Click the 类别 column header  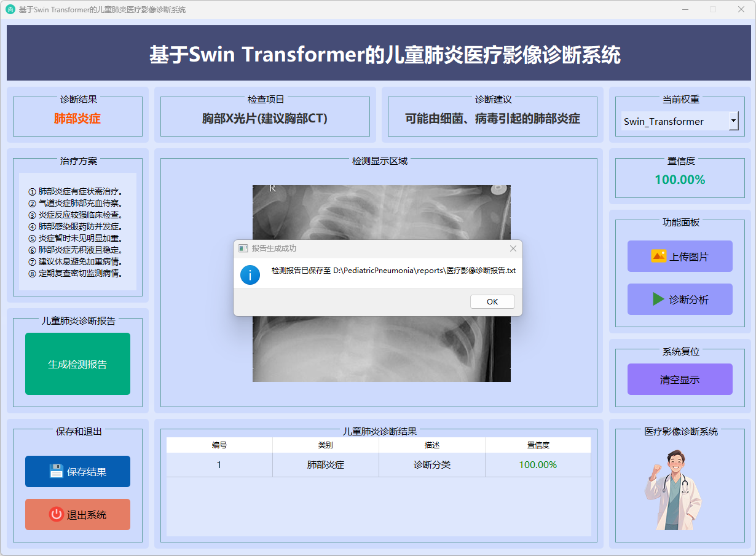coord(326,445)
